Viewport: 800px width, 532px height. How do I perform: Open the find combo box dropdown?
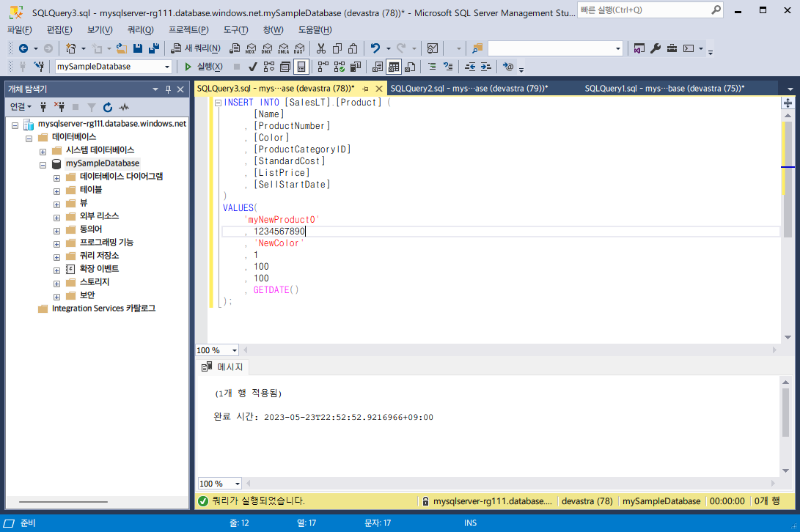(618, 48)
